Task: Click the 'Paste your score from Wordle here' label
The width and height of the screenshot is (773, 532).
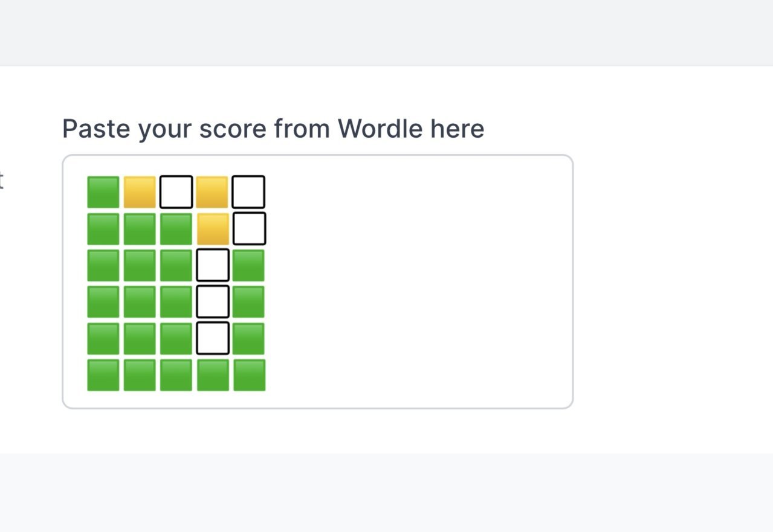Action: click(273, 129)
